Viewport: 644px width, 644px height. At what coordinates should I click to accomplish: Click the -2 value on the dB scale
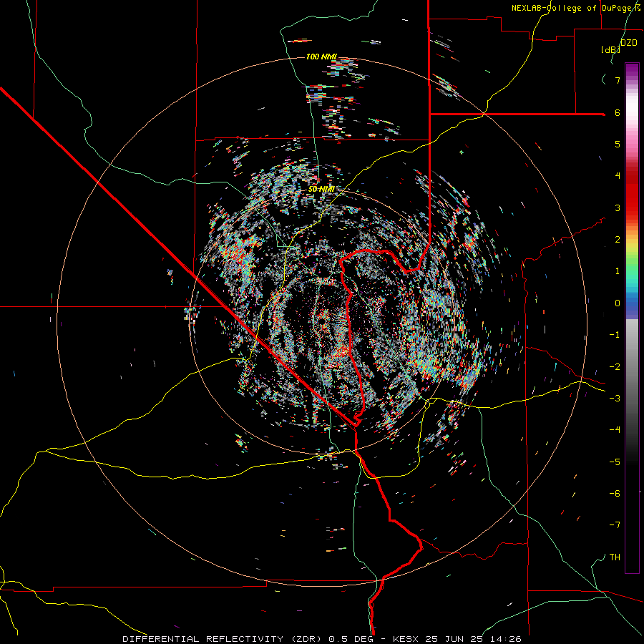coord(615,367)
